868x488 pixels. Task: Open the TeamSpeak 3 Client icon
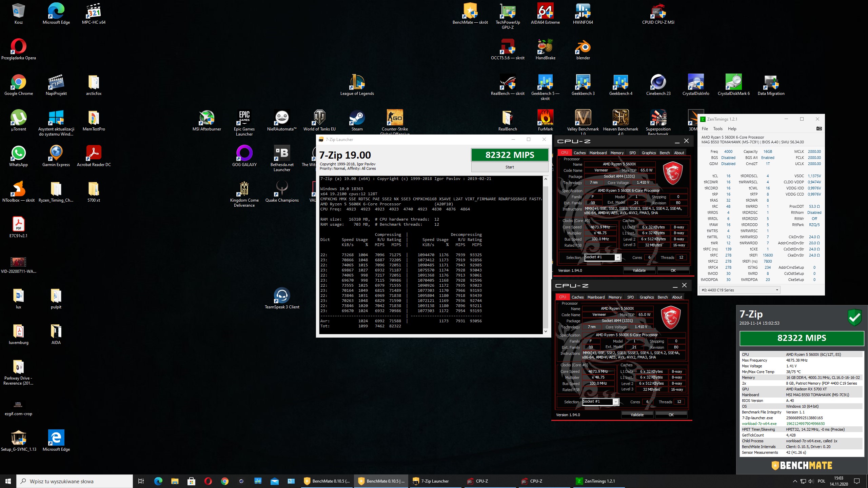pyautogui.click(x=282, y=298)
